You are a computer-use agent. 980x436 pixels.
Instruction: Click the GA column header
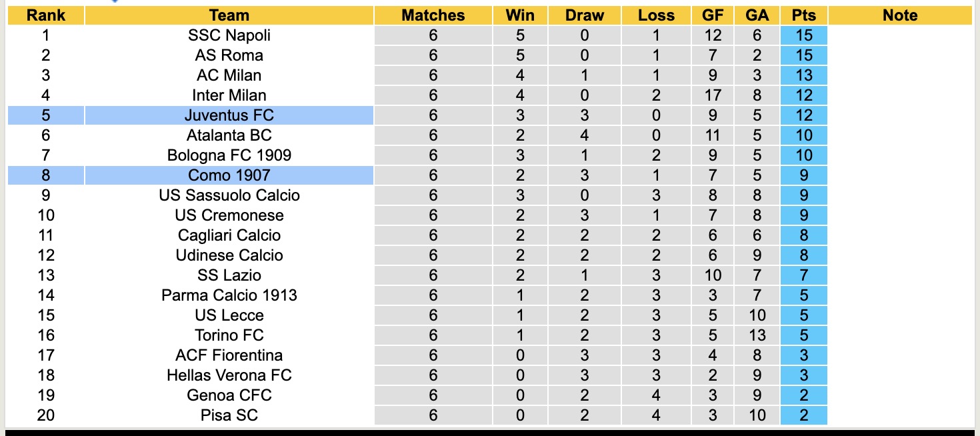[757, 15]
